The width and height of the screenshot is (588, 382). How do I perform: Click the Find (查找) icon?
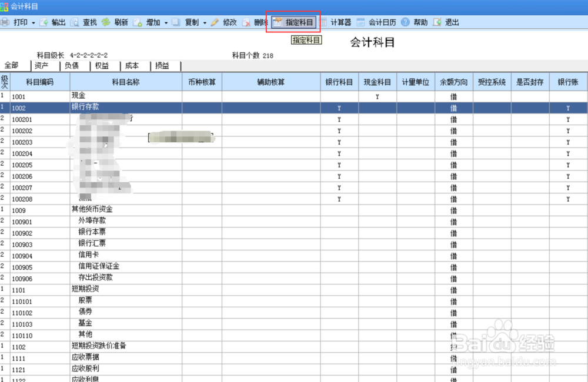click(x=75, y=22)
